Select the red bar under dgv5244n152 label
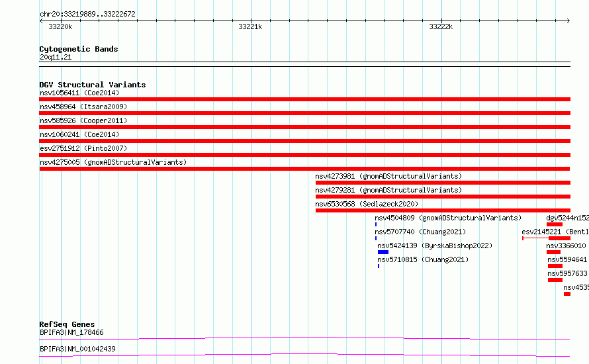Image resolution: width=589 pixels, height=364 pixels. (x=555, y=224)
